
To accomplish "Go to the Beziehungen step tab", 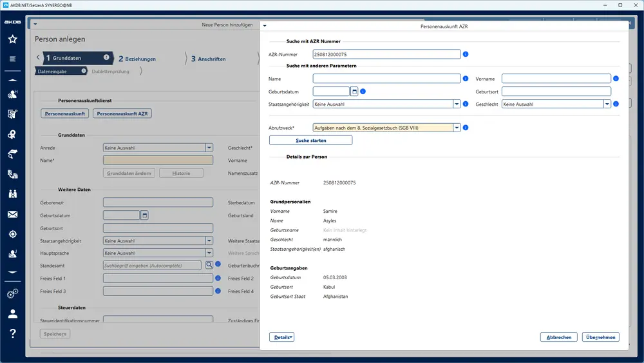I will (137, 59).
